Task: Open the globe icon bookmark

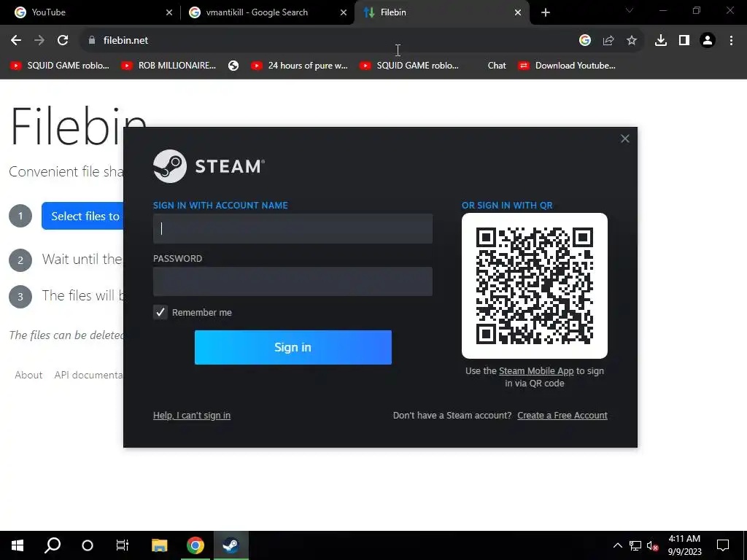Action: tap(233, 66)
